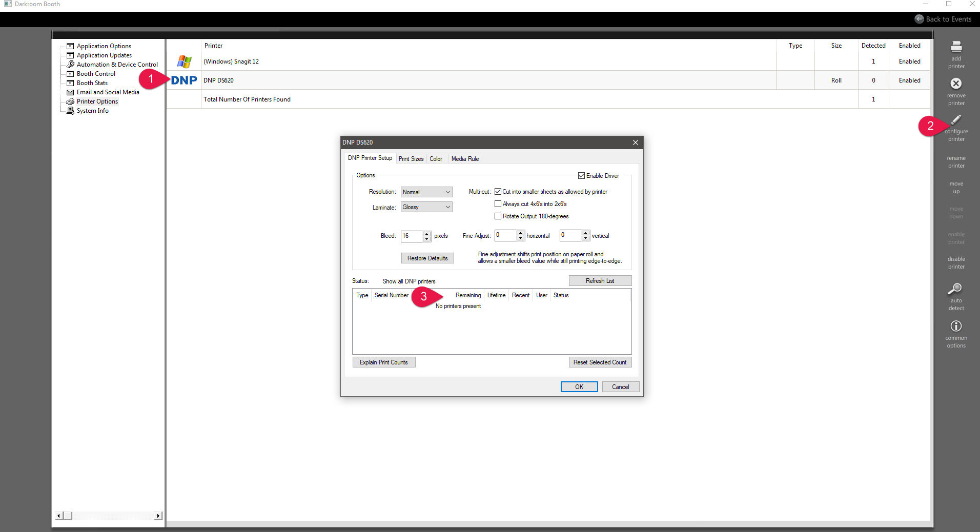Click the Explain Print Counts button
Viewport: 980px width, 532px height.
tap(384, 362)
